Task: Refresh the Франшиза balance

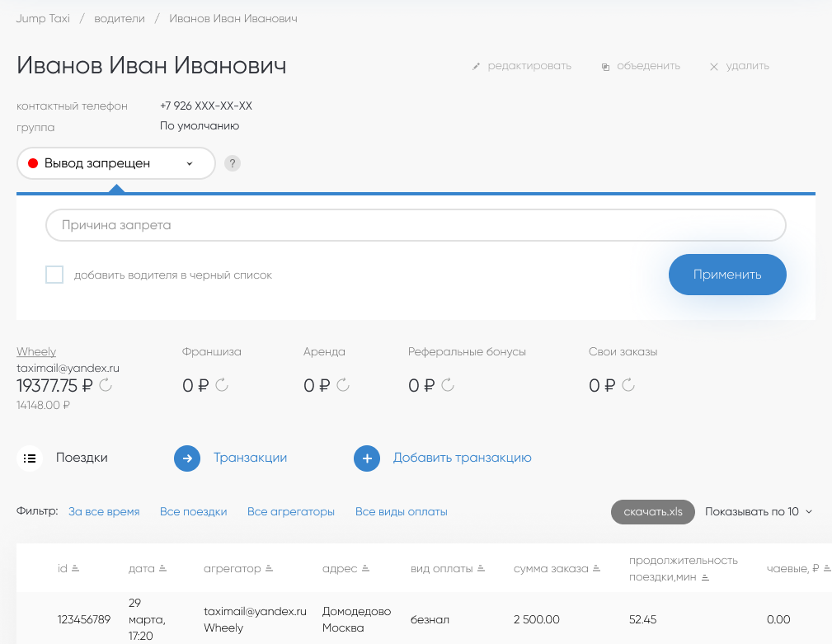Action: point(221,385)
